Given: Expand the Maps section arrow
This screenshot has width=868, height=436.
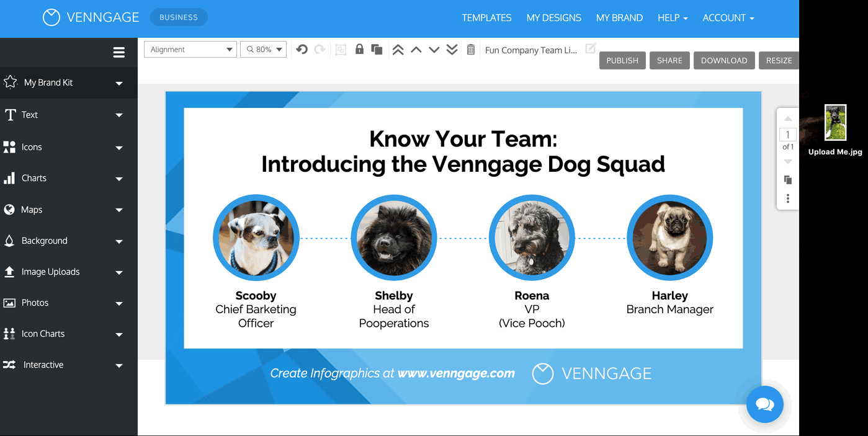Looking at the screenshot, I should [x=119, y=210].
